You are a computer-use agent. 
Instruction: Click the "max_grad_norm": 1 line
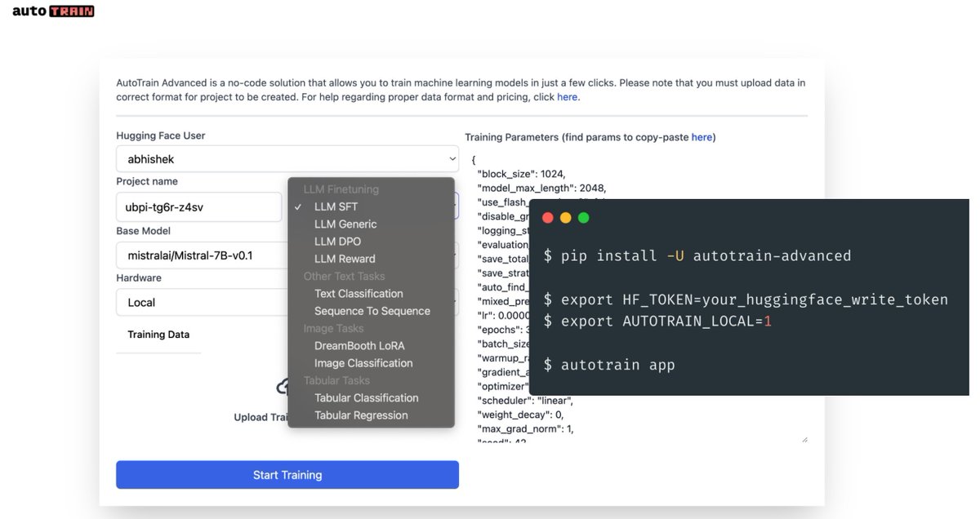tap(527, 428)
